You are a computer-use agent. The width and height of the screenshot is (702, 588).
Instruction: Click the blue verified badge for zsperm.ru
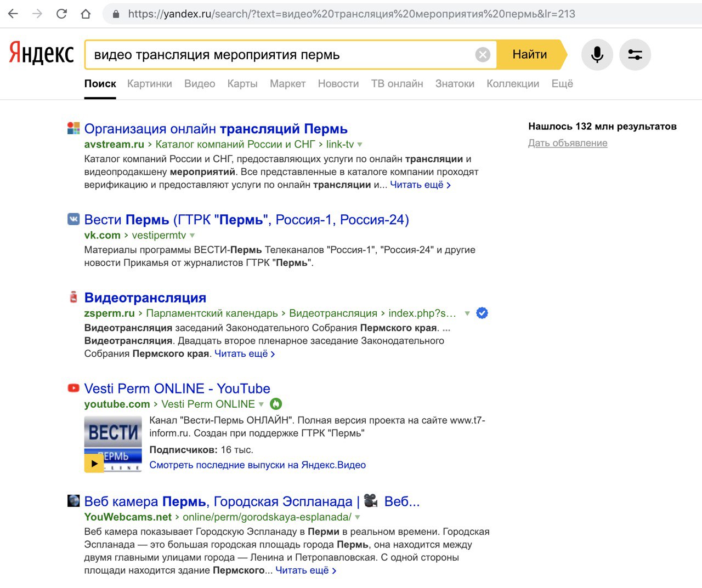(x=482, y=313)
